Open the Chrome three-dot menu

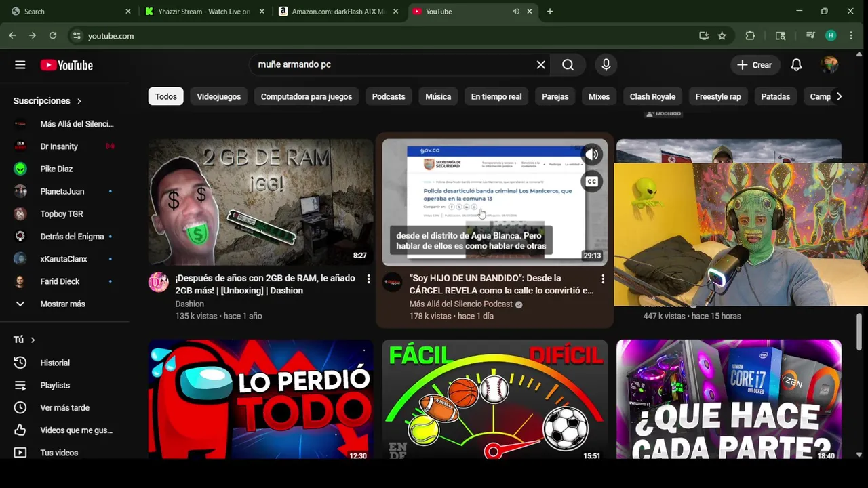coord(850,35)
